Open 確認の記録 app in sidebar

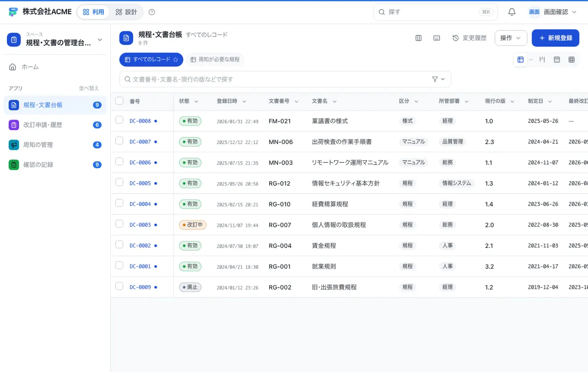(x=55, y=164)
